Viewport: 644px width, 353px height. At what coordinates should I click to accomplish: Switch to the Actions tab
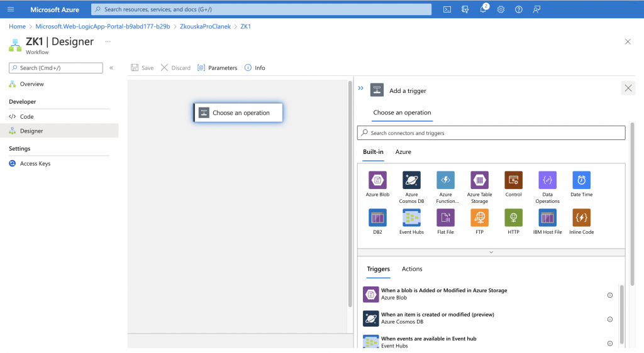[x=412, y=269]
